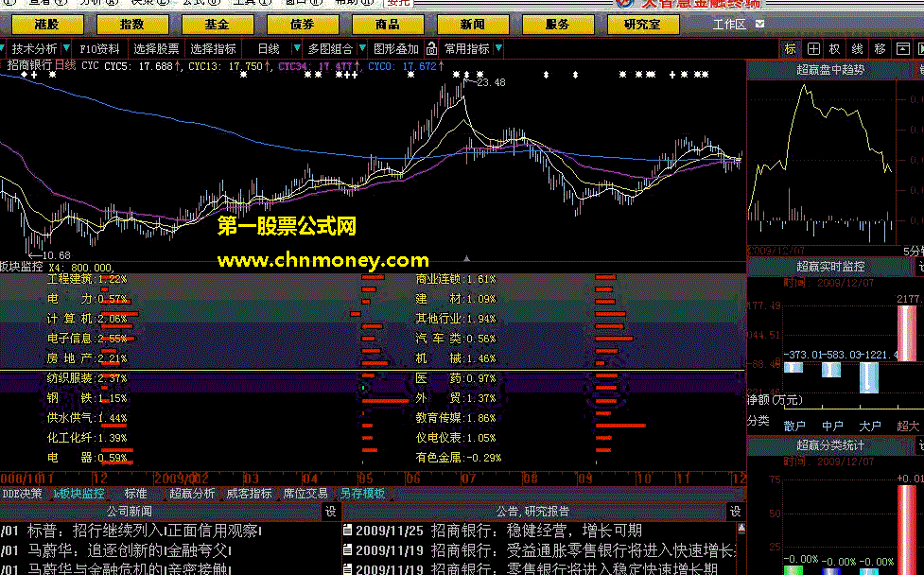Switch to the 席位交易 tab
The height and width of the screenshot is (575, 924).
pyautogui.click(x=305, y=494)
